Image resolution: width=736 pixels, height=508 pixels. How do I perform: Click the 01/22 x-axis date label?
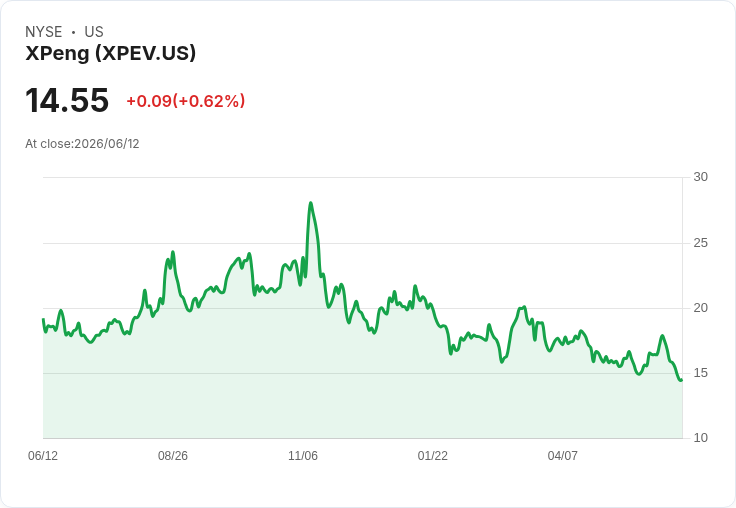pyautogui.click(x=433, y=455)
